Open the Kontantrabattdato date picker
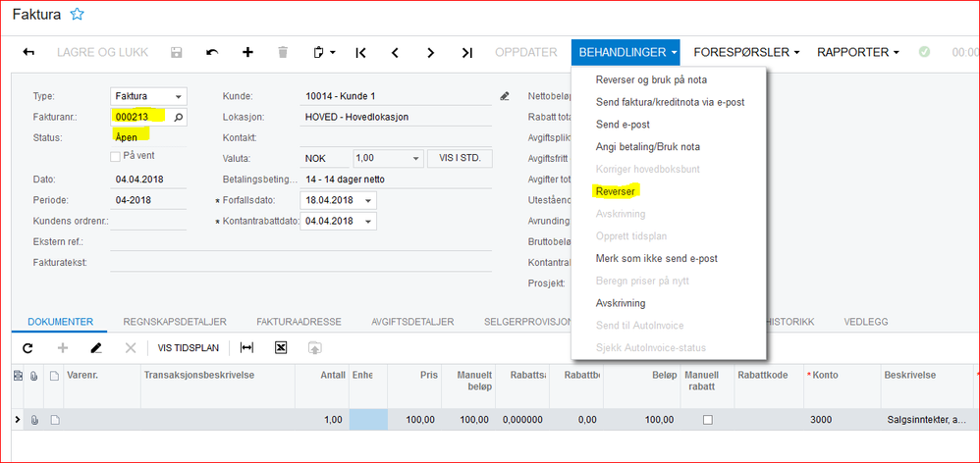Viewport: 980px width, 463px height. pos(368,222)
